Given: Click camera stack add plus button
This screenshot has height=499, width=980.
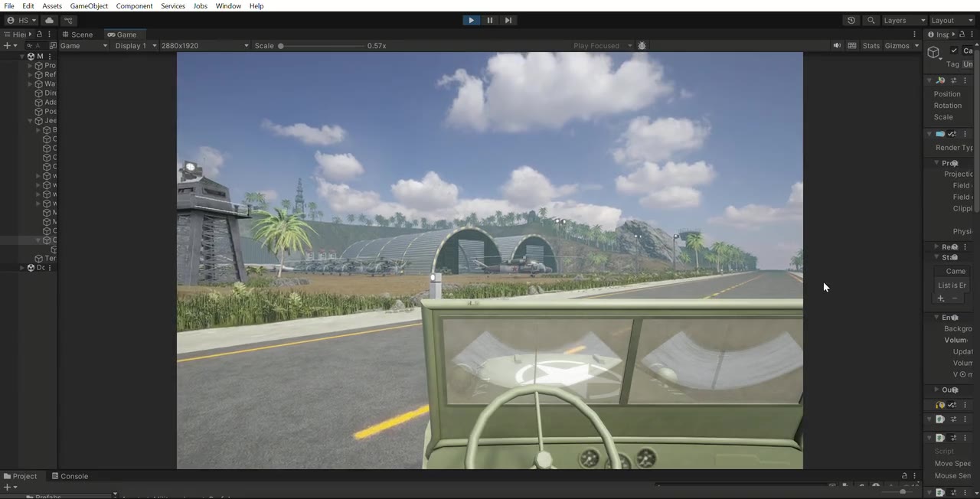Looking at the screenshot, I should [941, 298].
